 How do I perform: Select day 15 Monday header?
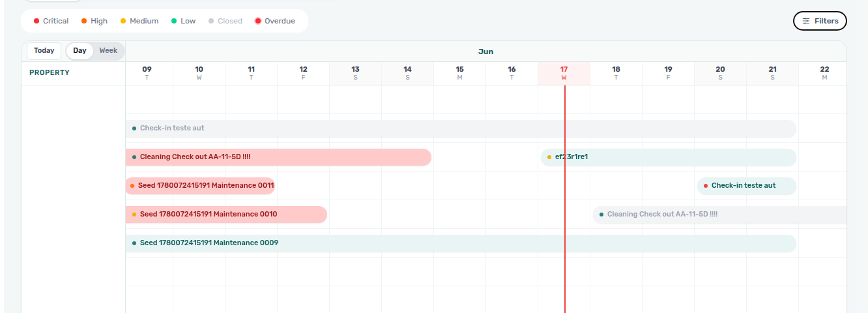pos(459,73)
